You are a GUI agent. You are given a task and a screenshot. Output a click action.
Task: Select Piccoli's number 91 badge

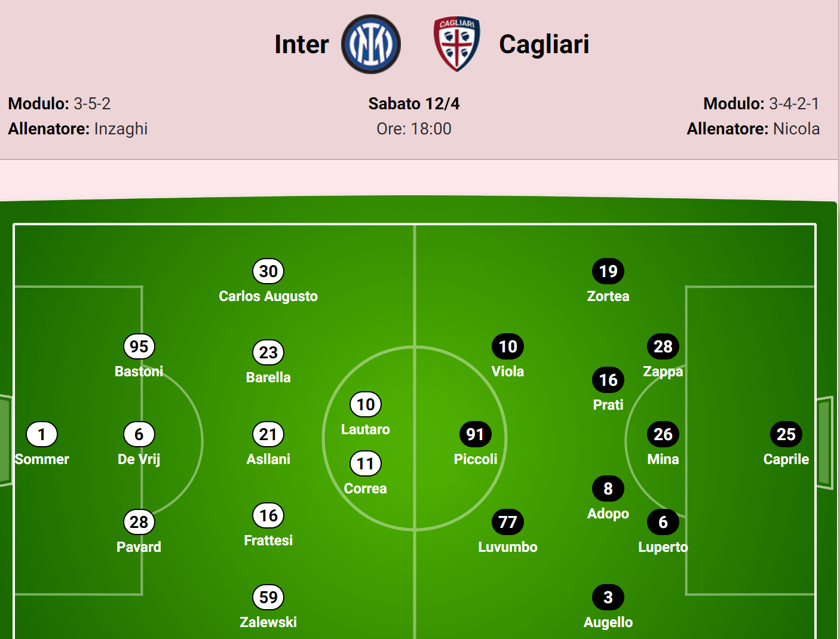click(476, 434)
